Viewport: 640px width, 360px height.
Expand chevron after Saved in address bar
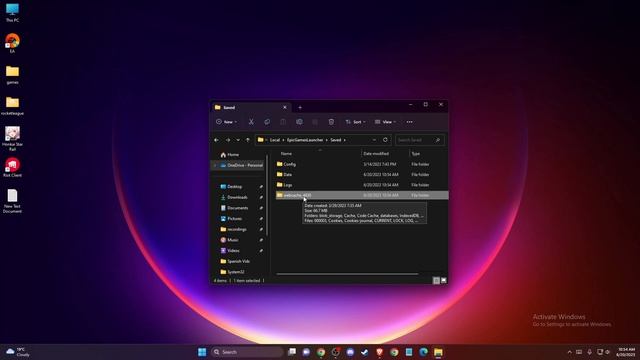(x=345, y=140)
